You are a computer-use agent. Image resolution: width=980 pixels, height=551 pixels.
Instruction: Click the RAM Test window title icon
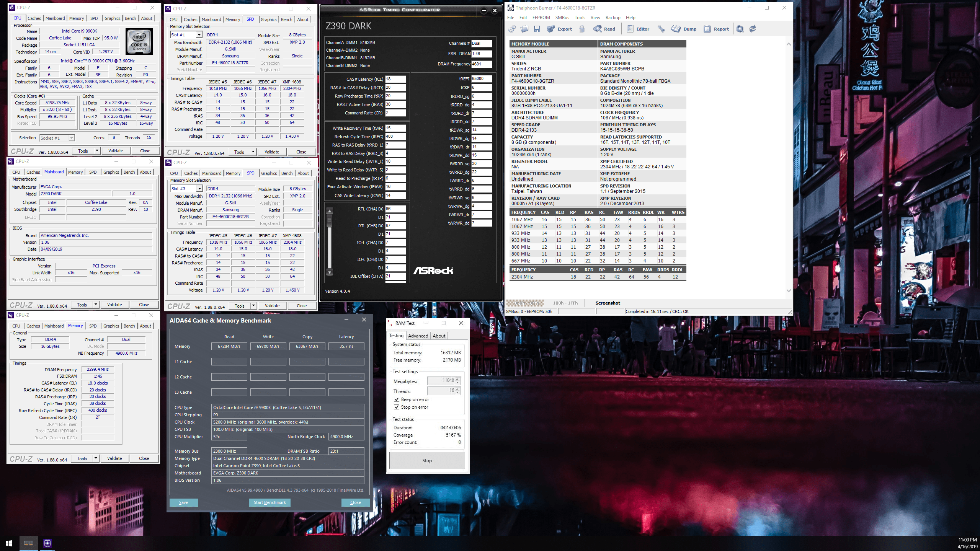(x=390, y=323)
